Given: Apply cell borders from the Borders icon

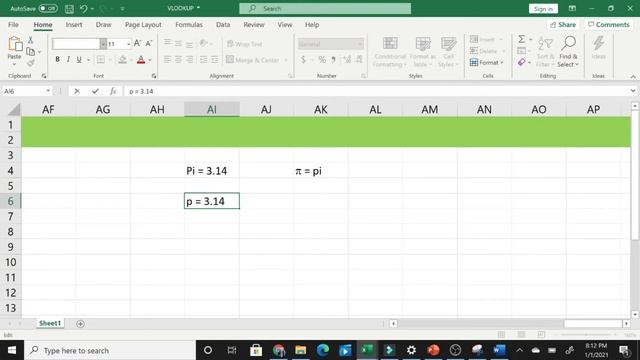Looking at the screenshot, I should [x=100, y=60].
